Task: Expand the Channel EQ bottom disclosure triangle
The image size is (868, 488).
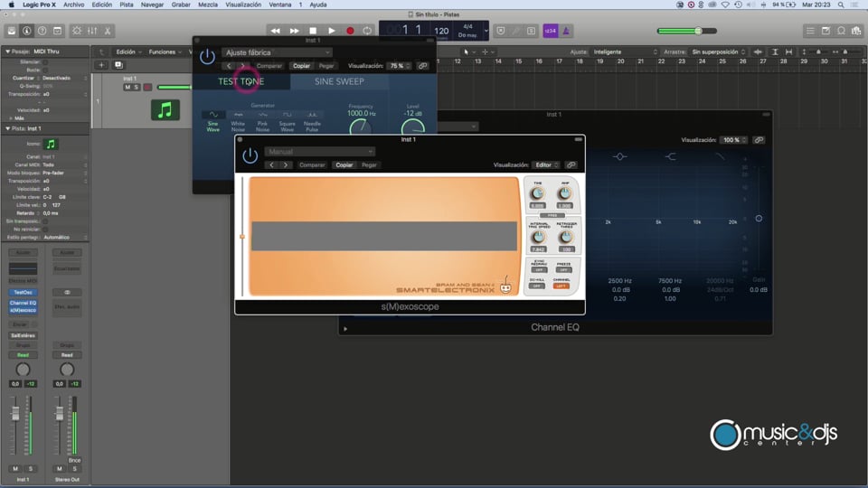Action: pyautogui.click(x=345, y=329)
